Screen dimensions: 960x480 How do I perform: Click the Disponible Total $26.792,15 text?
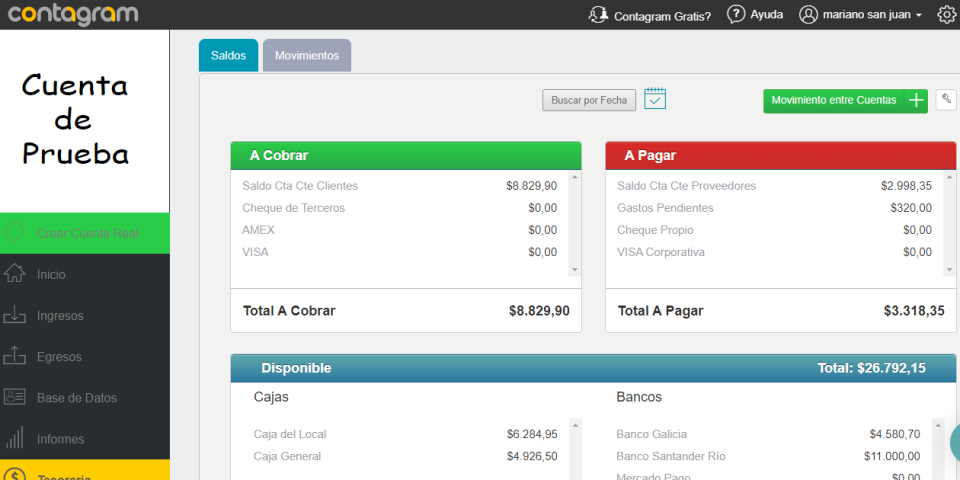872,368
